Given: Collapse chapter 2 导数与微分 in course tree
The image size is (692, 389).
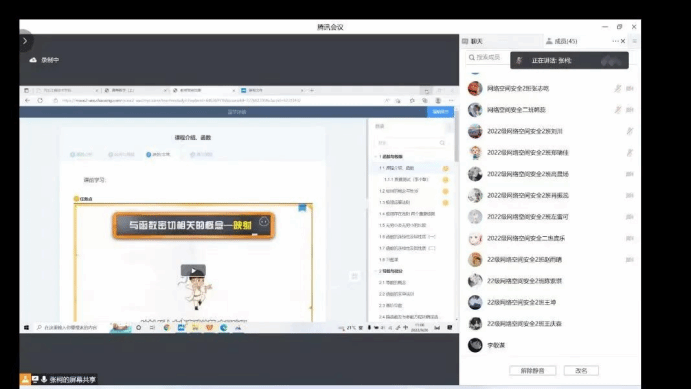Looking at the screenshot, I should (x=376, y=271).
